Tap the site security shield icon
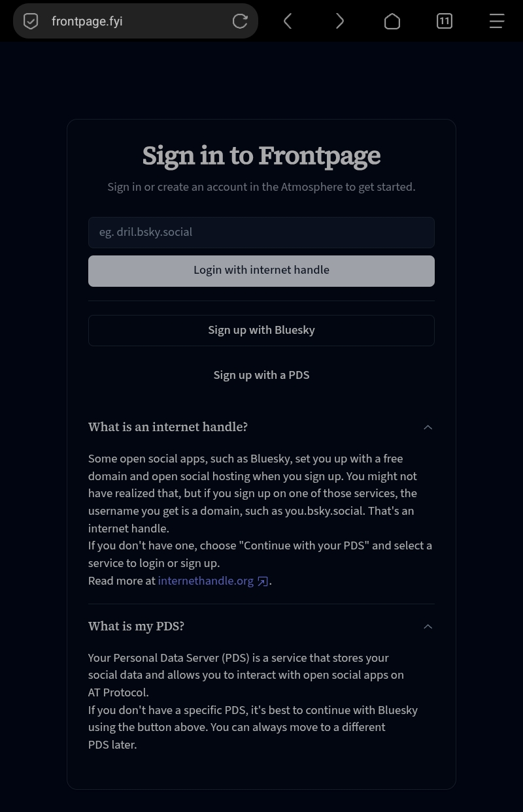523x812 pixels. pyautogui.click(x=31, y=22)
